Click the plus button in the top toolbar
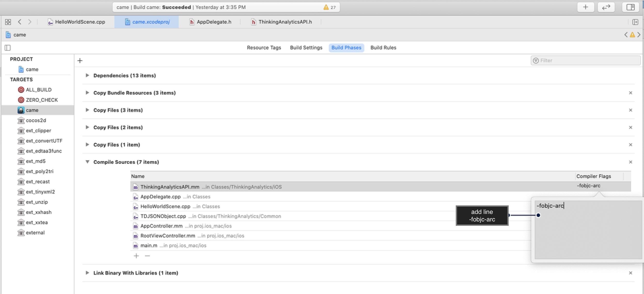Screen dimensions: 644x294 coord(585,7)
